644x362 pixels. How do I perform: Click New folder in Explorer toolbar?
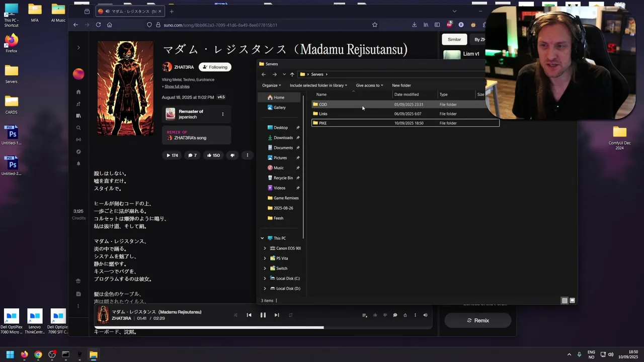click(x=401, y=85)
